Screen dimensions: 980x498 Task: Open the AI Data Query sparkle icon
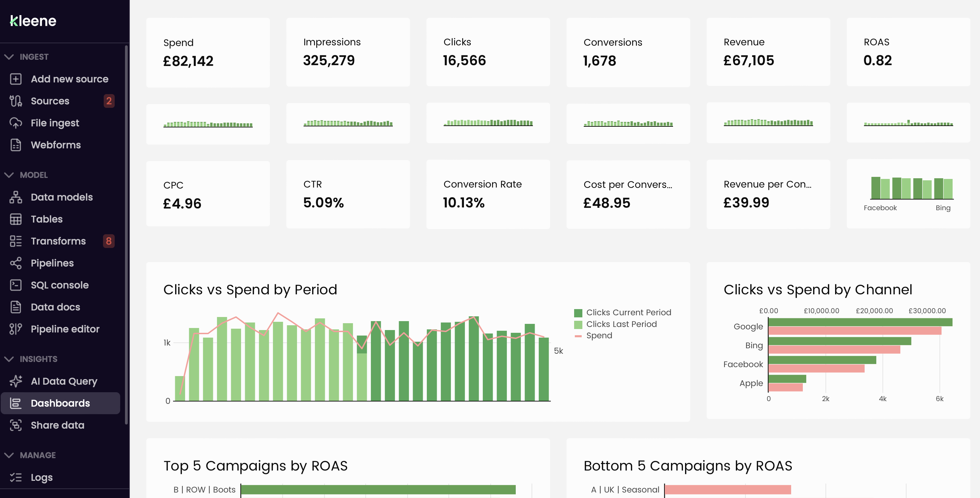pos(15,381)
